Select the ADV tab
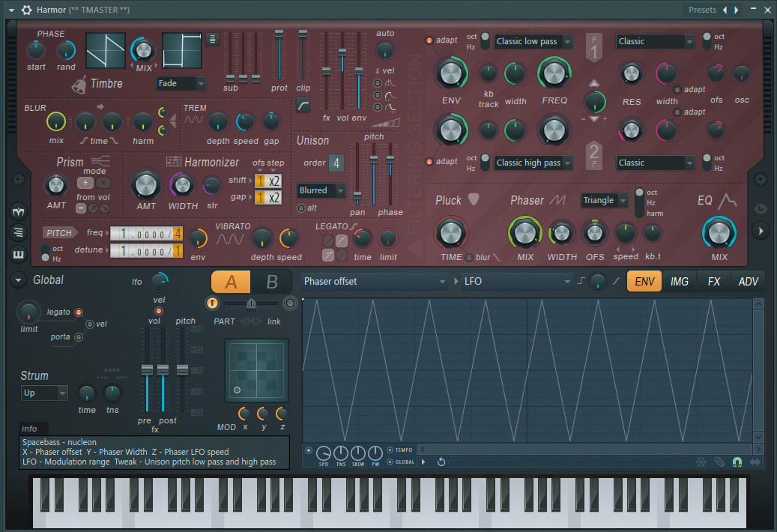The height and width of the screenshot is (532, 777). pyautogui.click(x=748, y=281)
